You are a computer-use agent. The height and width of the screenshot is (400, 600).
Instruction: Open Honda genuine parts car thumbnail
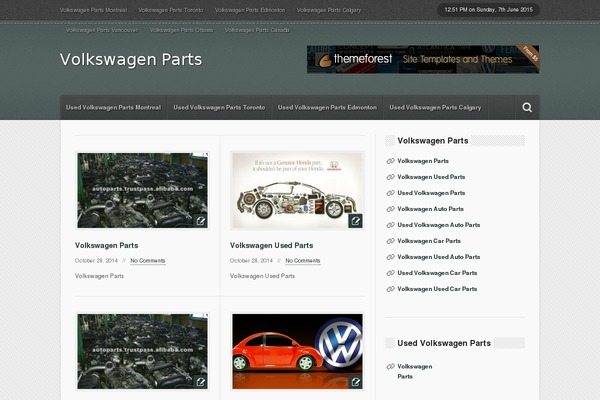click(297, 191)
